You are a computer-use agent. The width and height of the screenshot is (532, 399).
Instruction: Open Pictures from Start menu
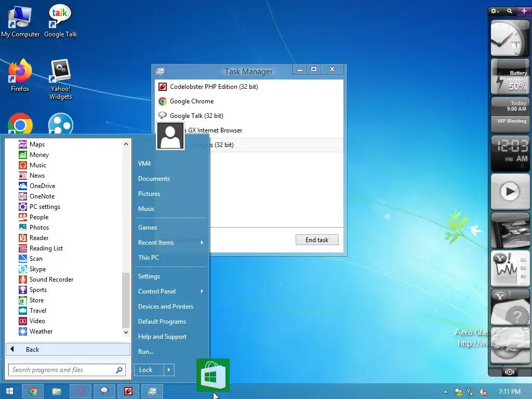pos(149,194)
